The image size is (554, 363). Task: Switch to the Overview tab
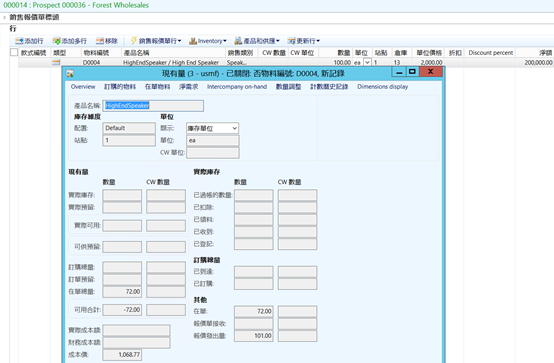[x=83, y=87]
